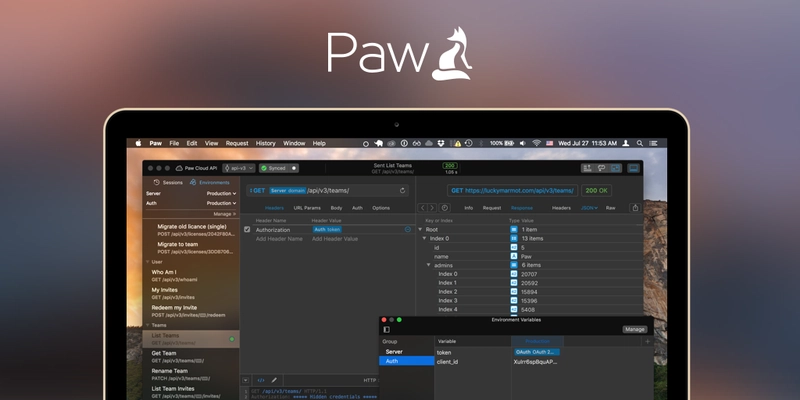Go to previous response with back arrow
The image size is (800, 400).
coord(422,208)
